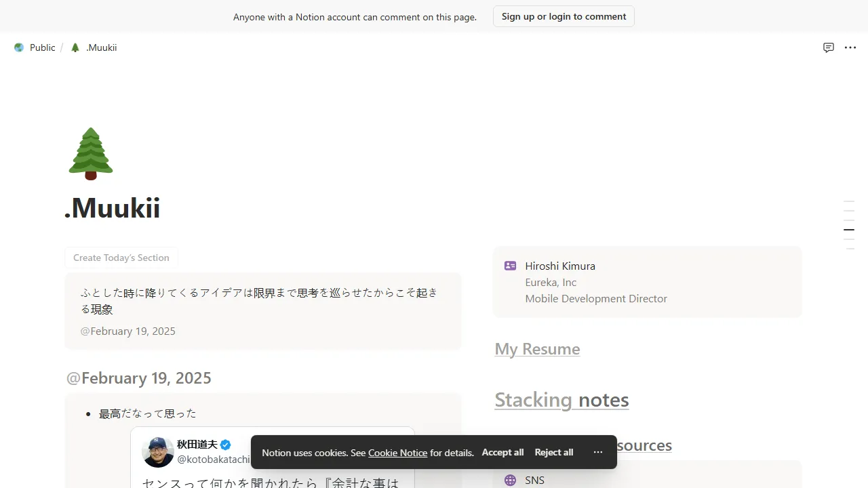Click the SNS globe icon in sidebar
This screenshot has height=488, width=868.
tap(509, 480)
